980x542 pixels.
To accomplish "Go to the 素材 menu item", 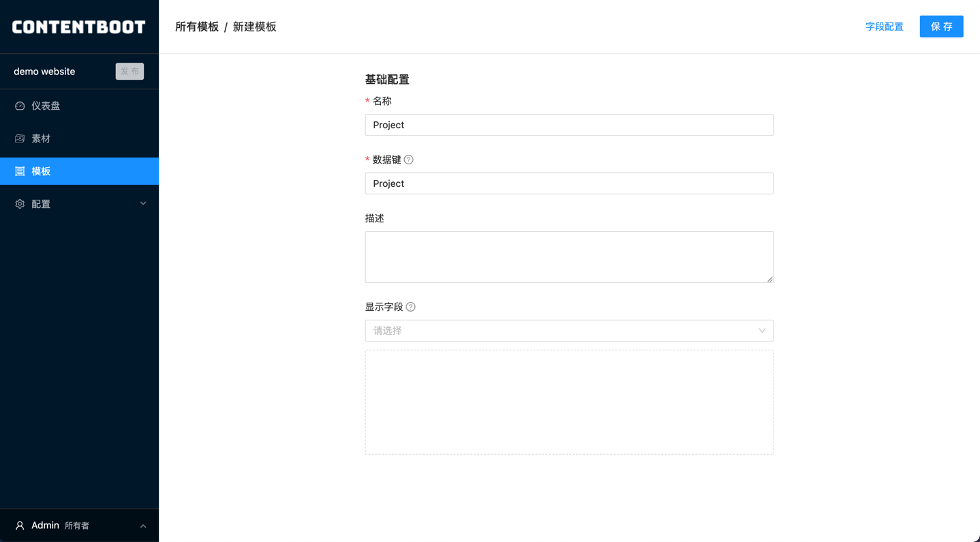I will 79,138.
